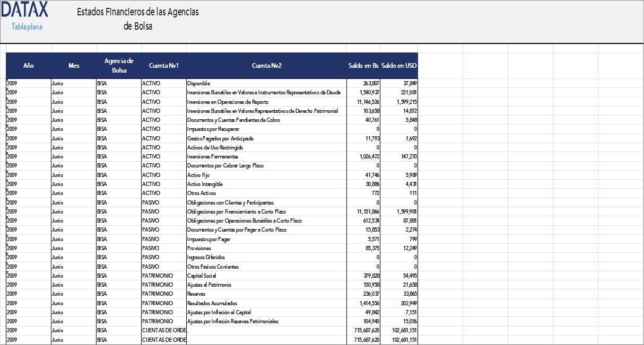Image resolution: width=644 pixels, height=345 pixels.
Task: Select the Saldo en USD header
Action: tap(398, 66)
